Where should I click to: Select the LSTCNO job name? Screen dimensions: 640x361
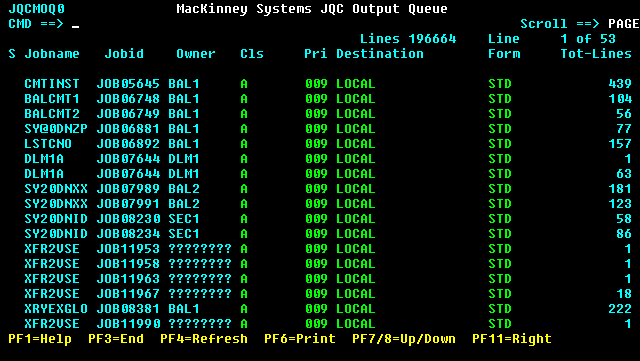coord(48,144)
